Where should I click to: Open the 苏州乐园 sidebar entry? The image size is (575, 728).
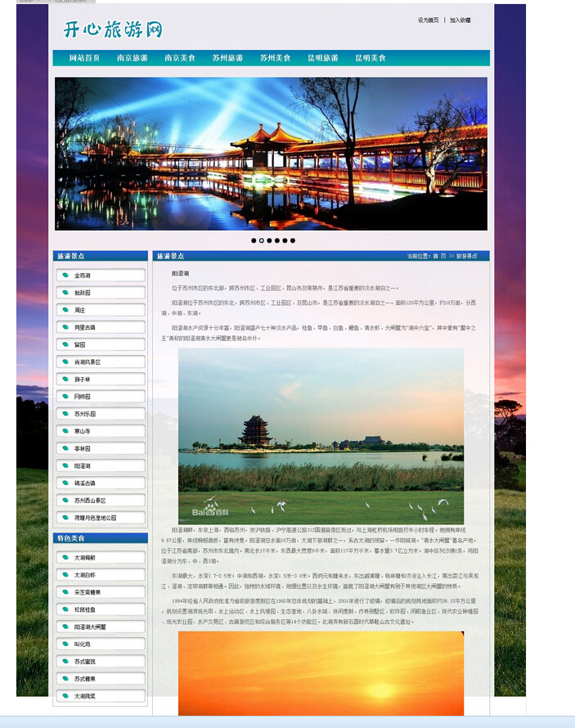point(85,414)
